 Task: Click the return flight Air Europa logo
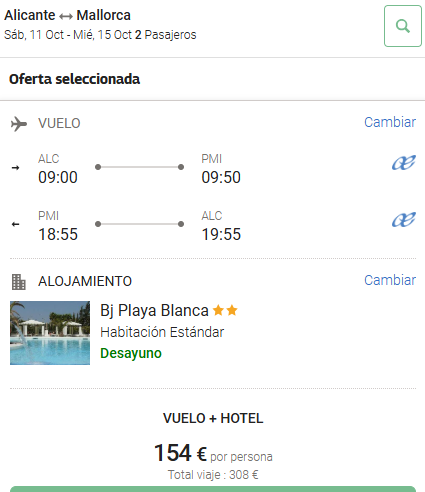pyautogui.click(x=404, y=220)
